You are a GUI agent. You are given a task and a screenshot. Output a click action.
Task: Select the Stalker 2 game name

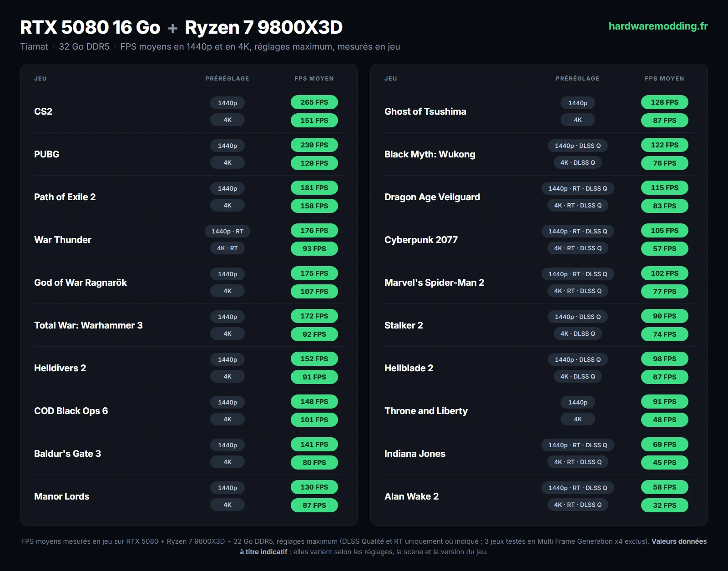404,325
